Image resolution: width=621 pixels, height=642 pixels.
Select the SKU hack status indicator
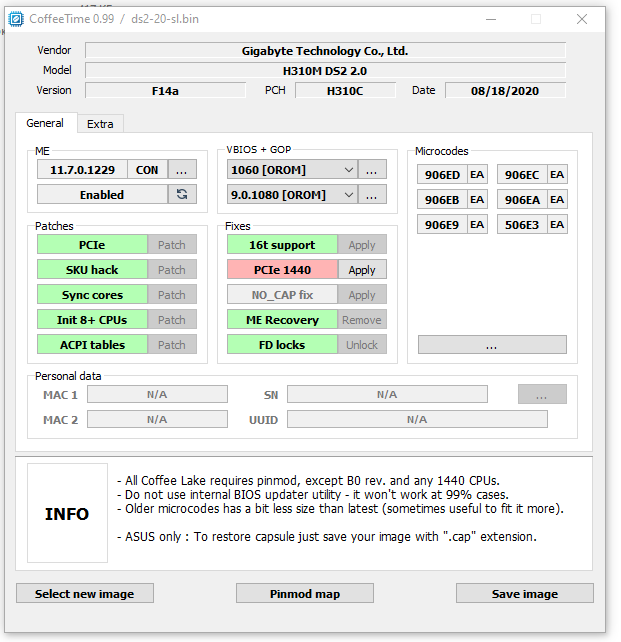[92, 269]
